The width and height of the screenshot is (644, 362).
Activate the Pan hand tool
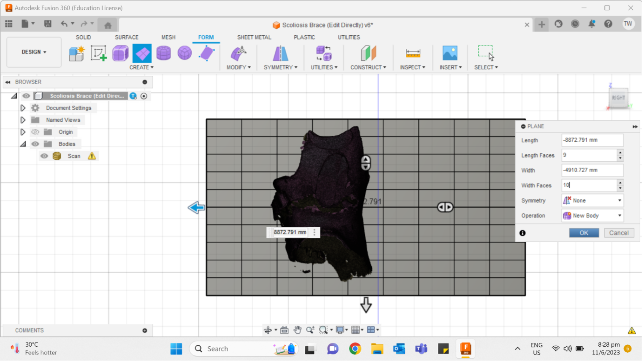pos(297,330)
